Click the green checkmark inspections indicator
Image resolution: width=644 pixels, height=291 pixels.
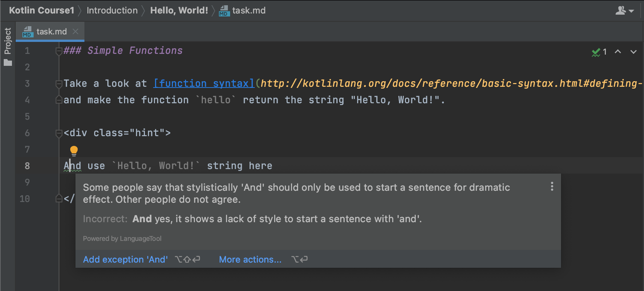pos(596,52)
